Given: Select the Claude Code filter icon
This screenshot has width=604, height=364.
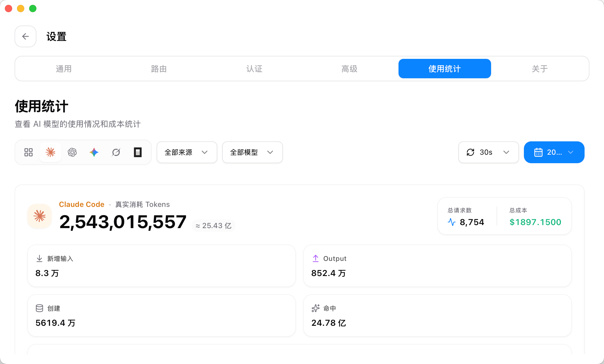Looking at the screenshot, I should 50,152.
